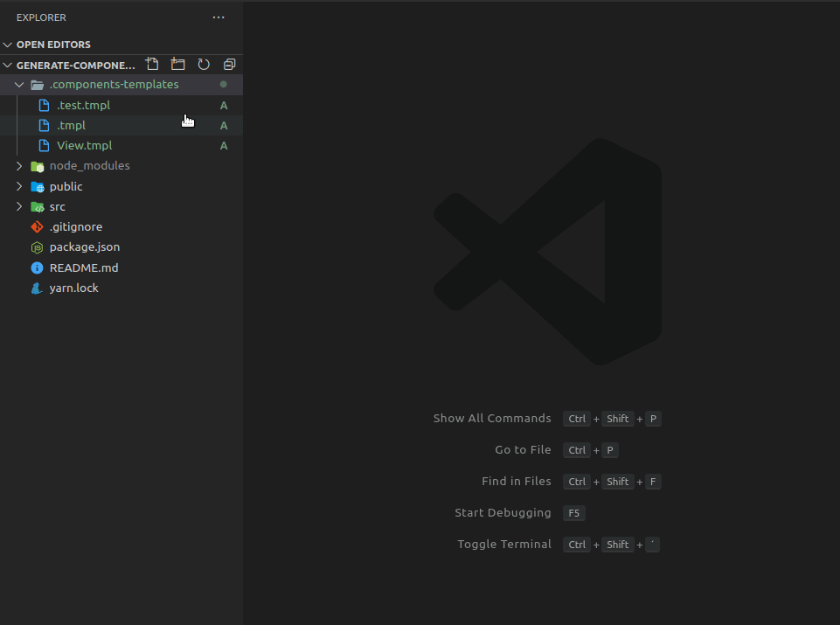Click the 'Find in Files' hint text
The width and height of the screenshot is (840, 625).
coord(517,482)
